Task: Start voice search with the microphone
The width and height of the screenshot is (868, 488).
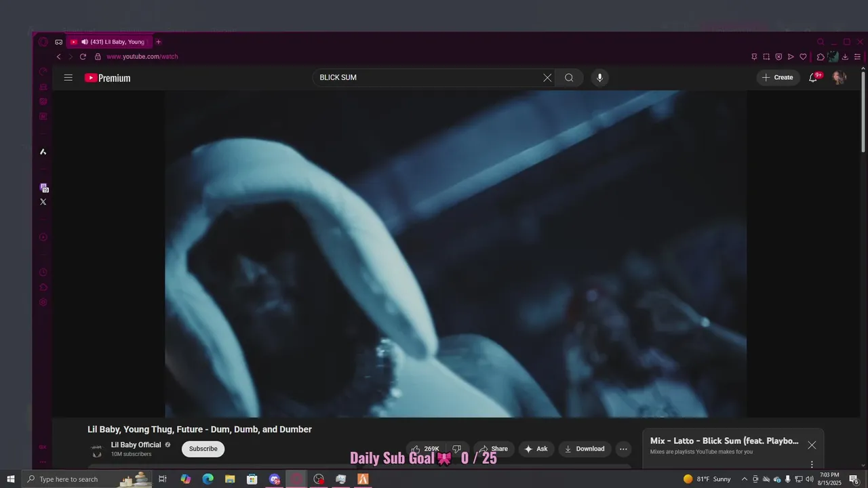Action: pos(599,77)
